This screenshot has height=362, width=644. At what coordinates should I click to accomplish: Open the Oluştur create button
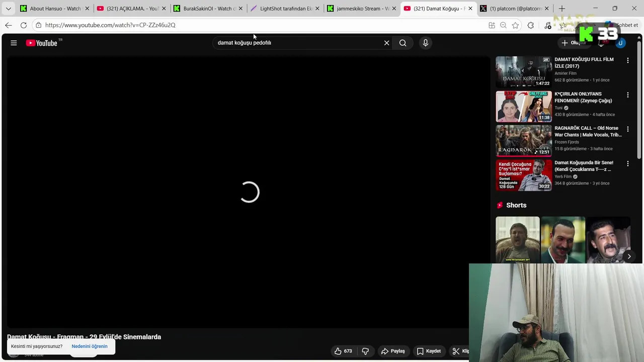575,43
